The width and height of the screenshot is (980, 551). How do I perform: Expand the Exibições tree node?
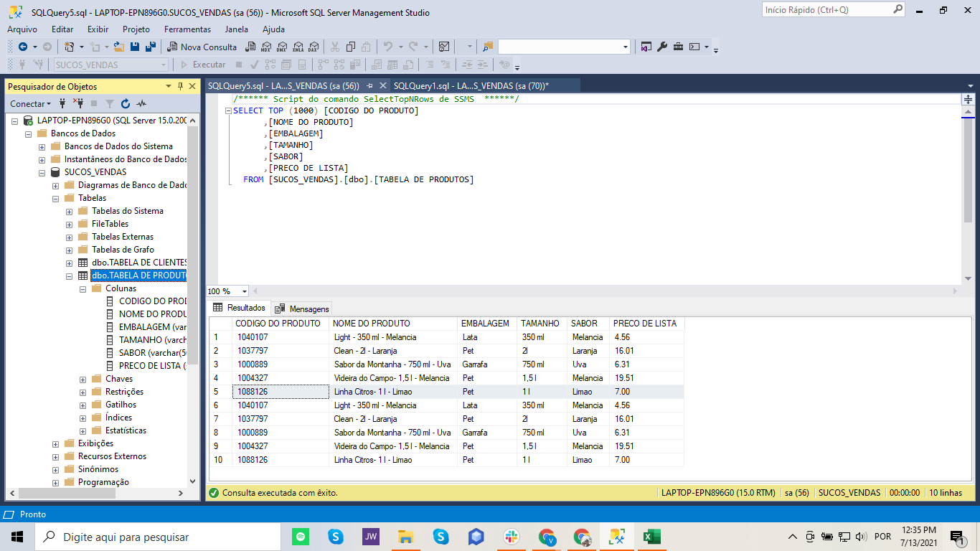(x=56, y=443)
